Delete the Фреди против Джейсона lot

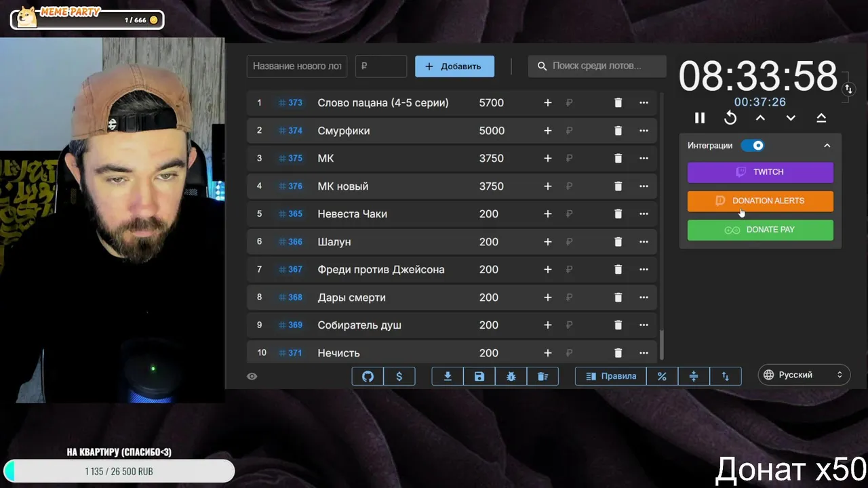618,270
